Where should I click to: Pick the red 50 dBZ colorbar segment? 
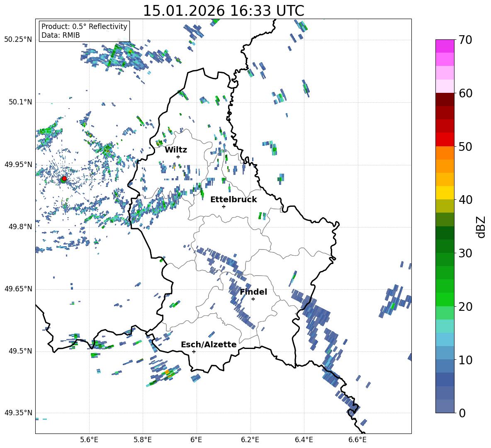[x=445, y=140]
